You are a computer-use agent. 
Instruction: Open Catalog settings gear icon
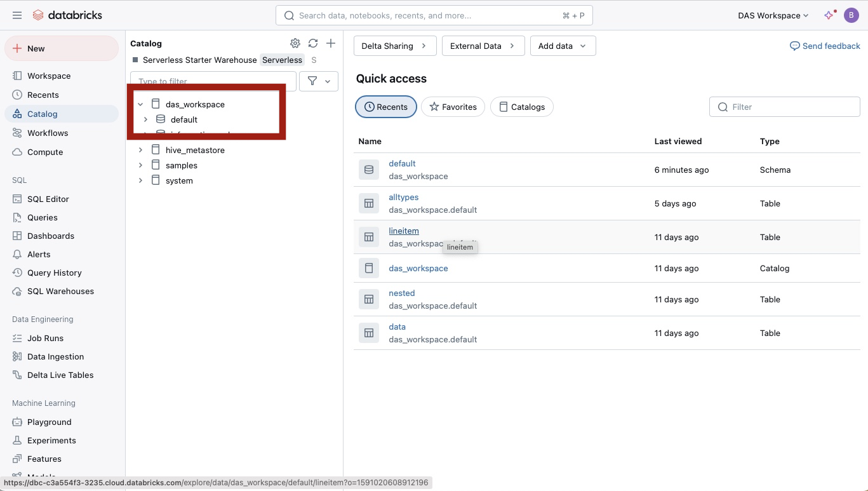[x=295, y=43]
